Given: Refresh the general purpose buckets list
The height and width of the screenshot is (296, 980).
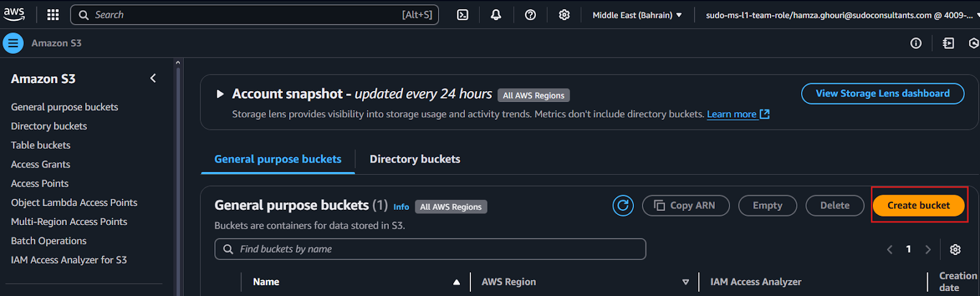Looking at the screenshot, I should pos(623,205).
